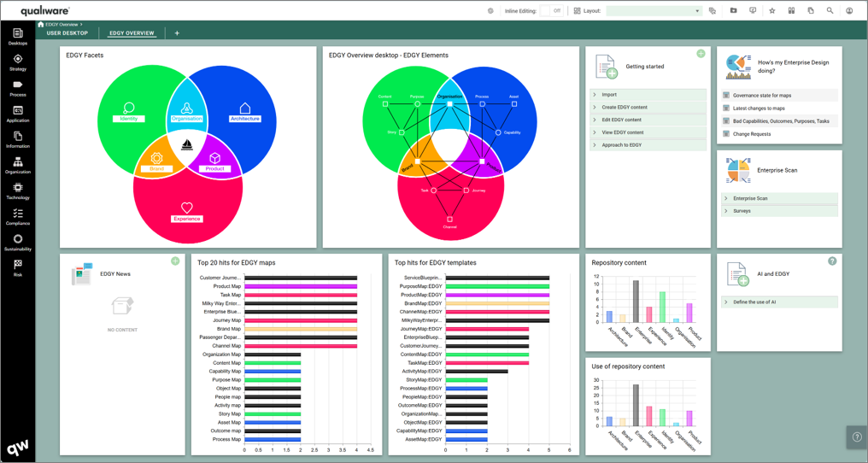868x463 pixels.
Task: Click the Organisation facet label
Action: (x=186, y=119)
